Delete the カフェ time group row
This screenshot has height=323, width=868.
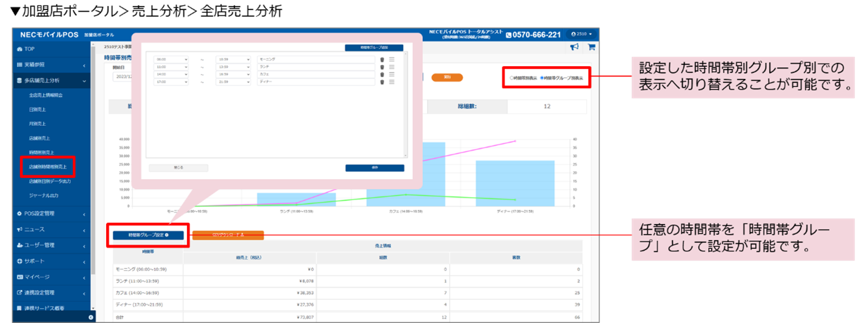(382, 75)
